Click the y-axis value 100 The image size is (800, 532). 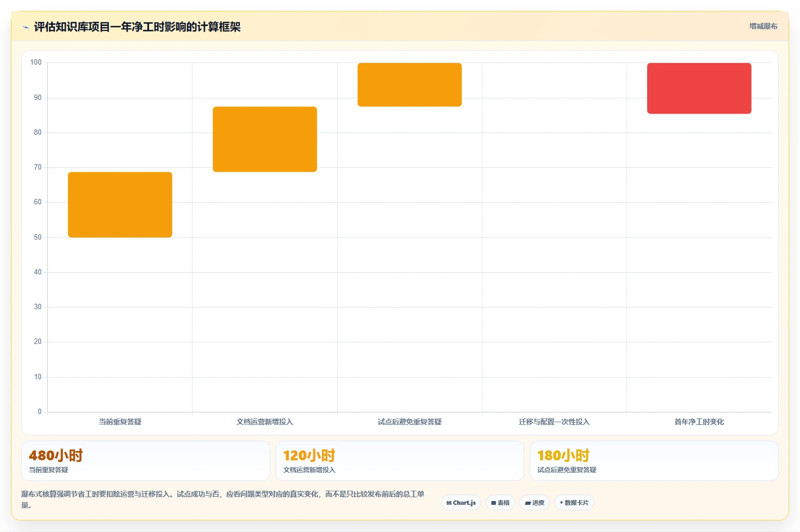pyautogui.click(x=36, y=62)
